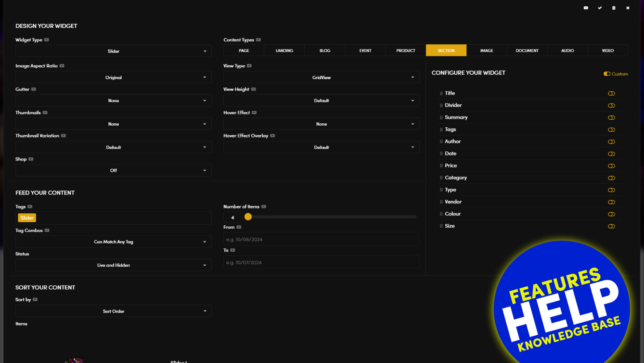This screenshot has height=363, width=644.
Task: Click video help icon beside Number of Items
Action: click(264, 207)
